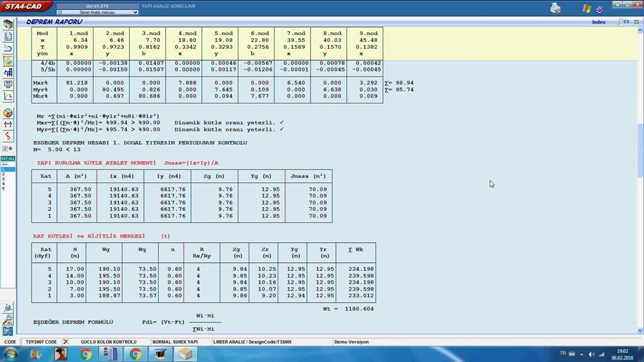Open the line graph chart icon
Viewport: 644px width, 362px height.
coord(8,97)
